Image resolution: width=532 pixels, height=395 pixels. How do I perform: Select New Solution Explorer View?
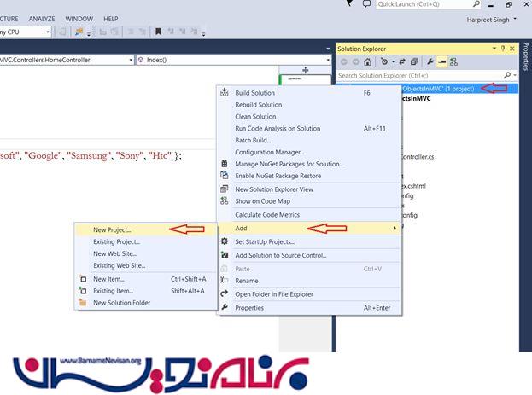tap(309, 189)
